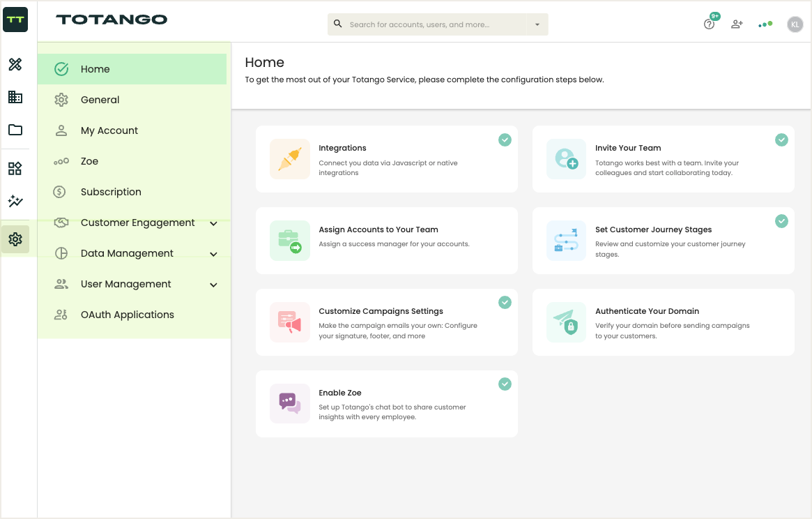The width and height of the screenshot is (812, 519).
Task: Open Customize Campaigns Settings title
Action: (381, 311)
